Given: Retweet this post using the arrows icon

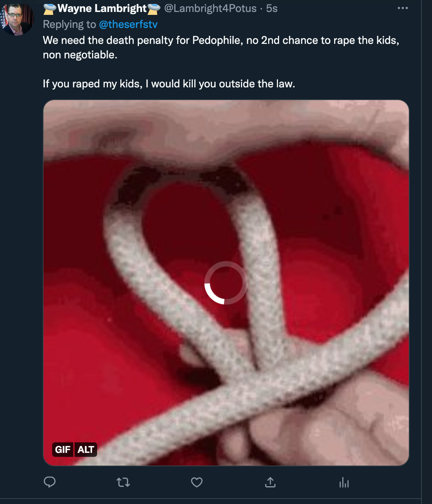Looking at the screenshot, I should tap(123, 482).
